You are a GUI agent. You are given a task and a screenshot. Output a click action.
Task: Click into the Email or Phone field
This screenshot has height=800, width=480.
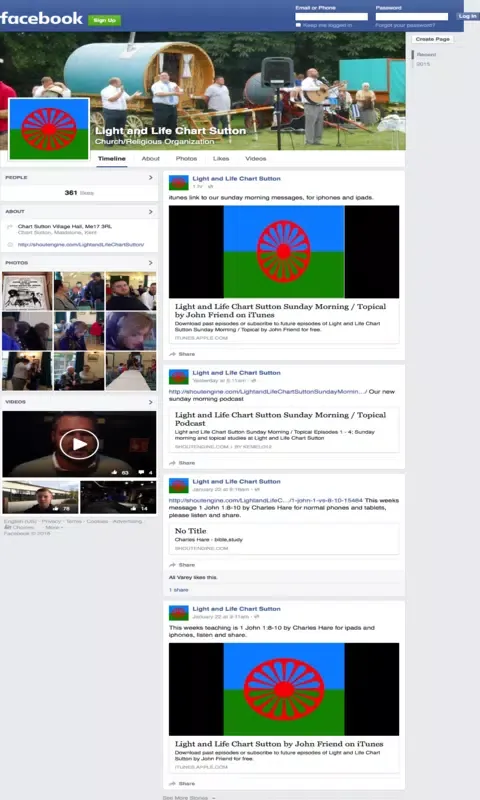pyautogui.click(x=332, y=17)
